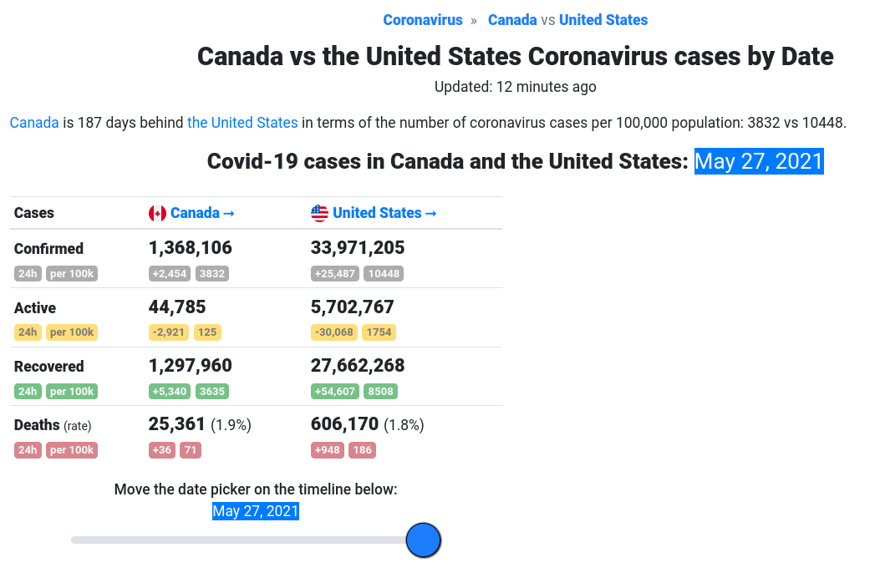Viewport: 880px width, 588px height.
Task: Click the green per 100k badge under Recovered
Action: coord(72,392)
